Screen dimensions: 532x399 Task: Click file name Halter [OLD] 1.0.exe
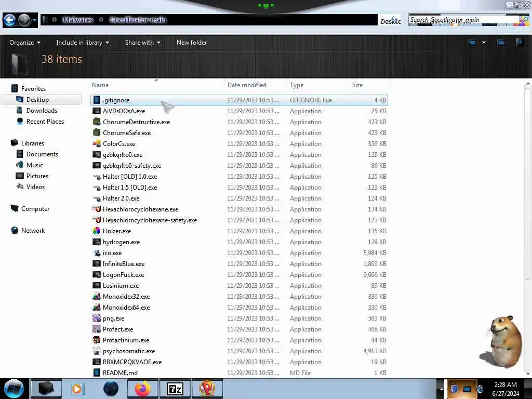(130, 177)
